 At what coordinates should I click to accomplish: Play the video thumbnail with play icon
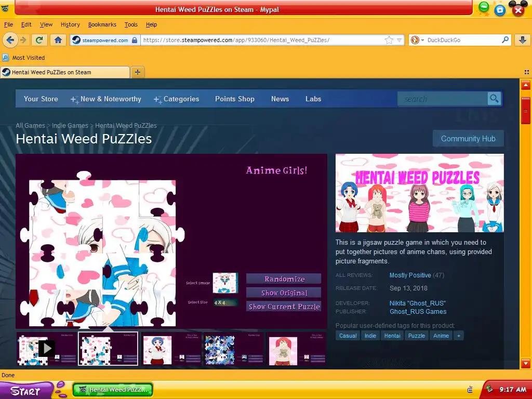46,349
